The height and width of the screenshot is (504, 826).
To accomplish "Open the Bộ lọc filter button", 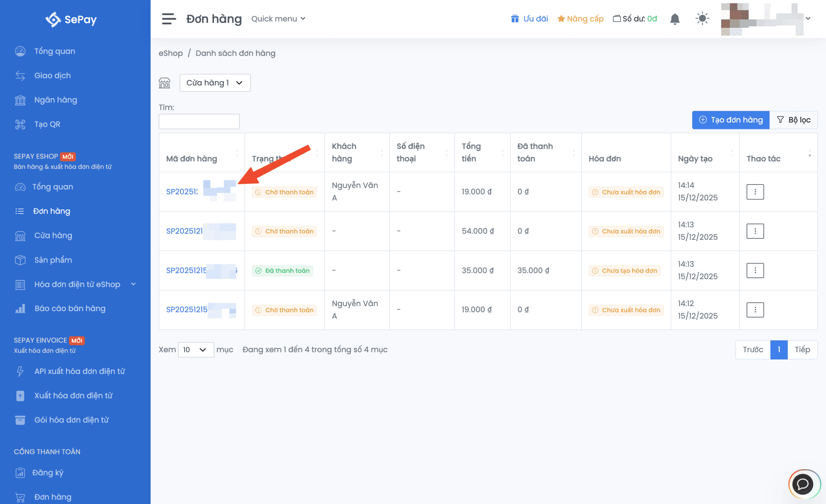I will coord(793,120).
